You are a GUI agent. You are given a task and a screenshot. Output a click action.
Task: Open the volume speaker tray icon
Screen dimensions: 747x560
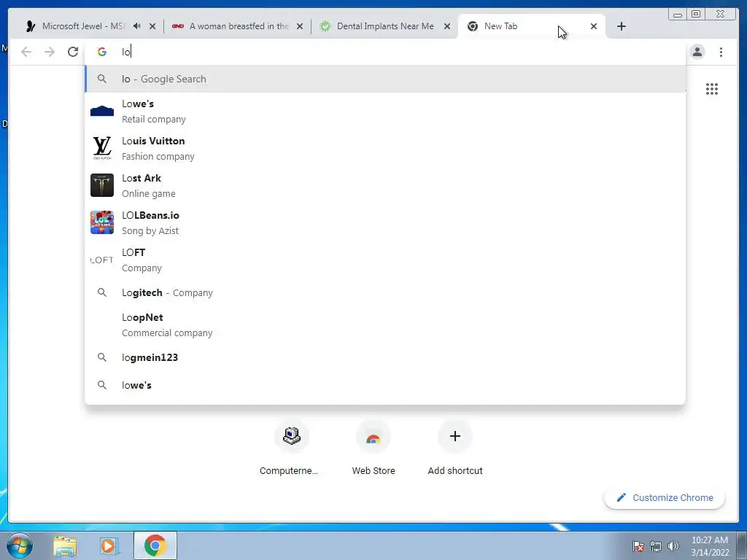pos(673,546)
